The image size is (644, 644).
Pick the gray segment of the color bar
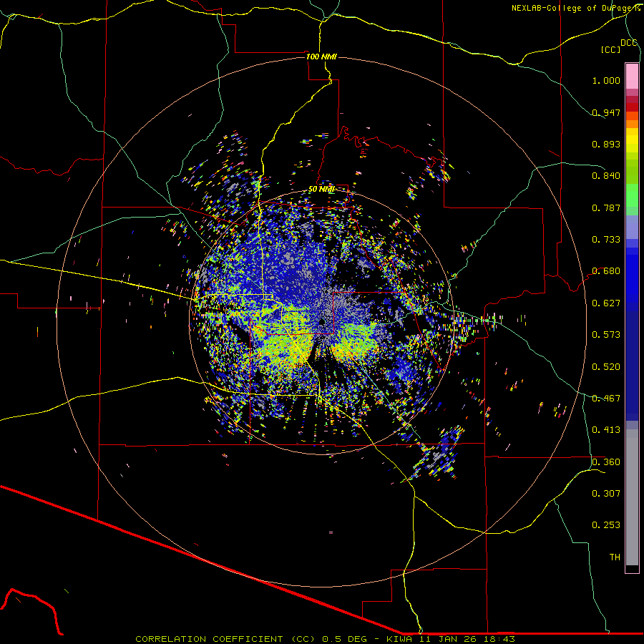[632, 497]
